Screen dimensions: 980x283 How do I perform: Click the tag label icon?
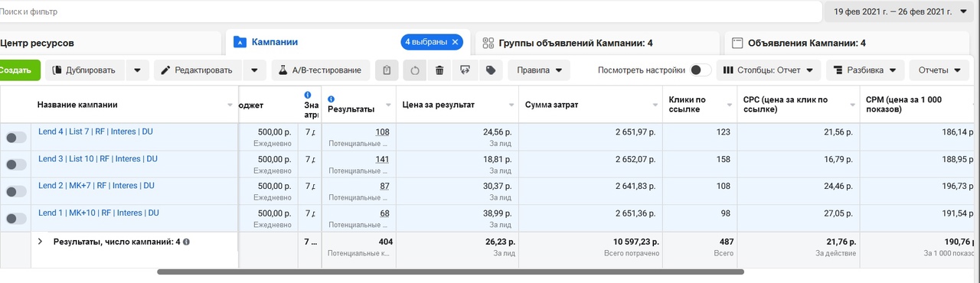pyautogui.click(x=490, y=70)
